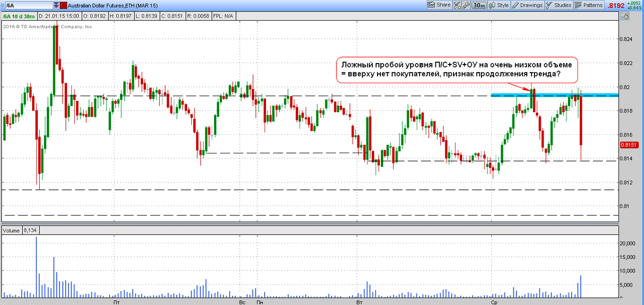
Task: Click the 0.81 price axis label
Action: point(625,206)
